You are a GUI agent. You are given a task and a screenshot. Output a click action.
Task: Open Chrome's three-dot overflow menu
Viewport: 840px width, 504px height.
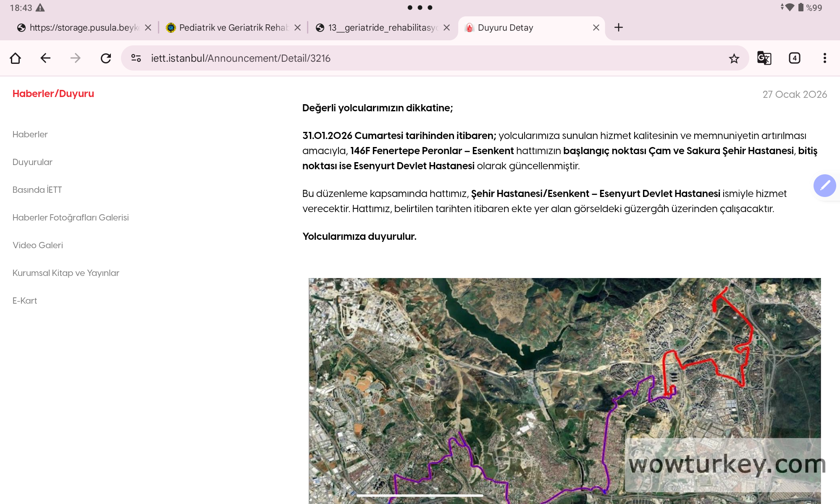(x=824, y=58)
